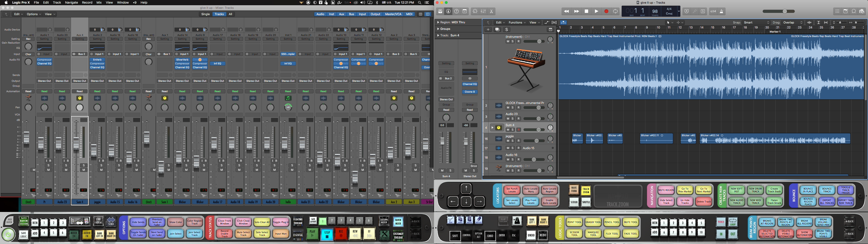Click the Raven Settings wrench icon

384,235
